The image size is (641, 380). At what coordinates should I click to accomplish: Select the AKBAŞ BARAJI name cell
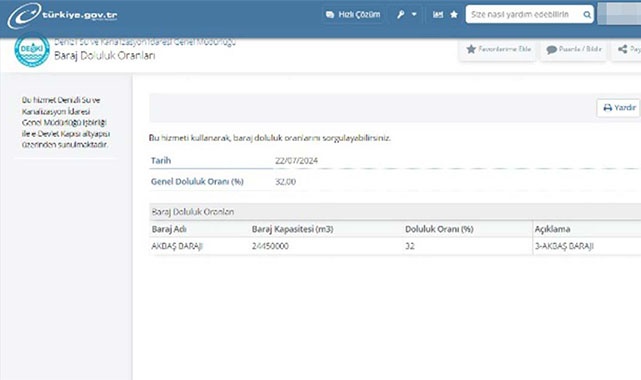pos(177,246)
